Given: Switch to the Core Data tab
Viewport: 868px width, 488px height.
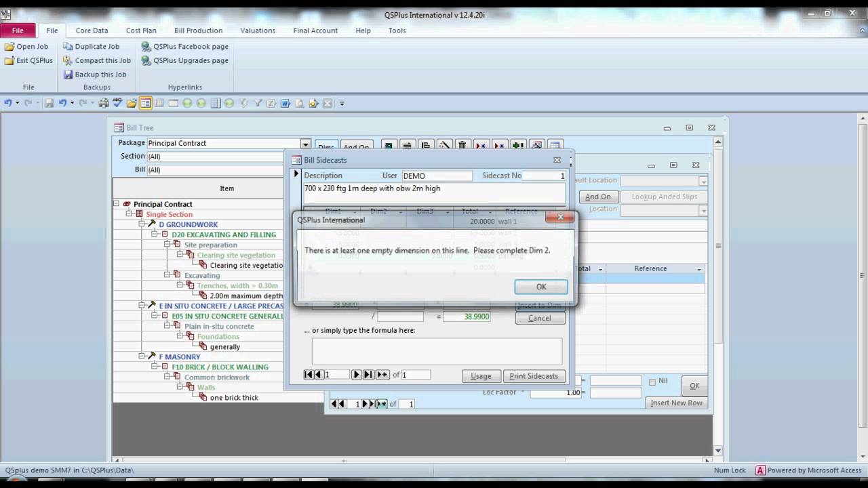Looking at the screenshot, I should 92,30.
